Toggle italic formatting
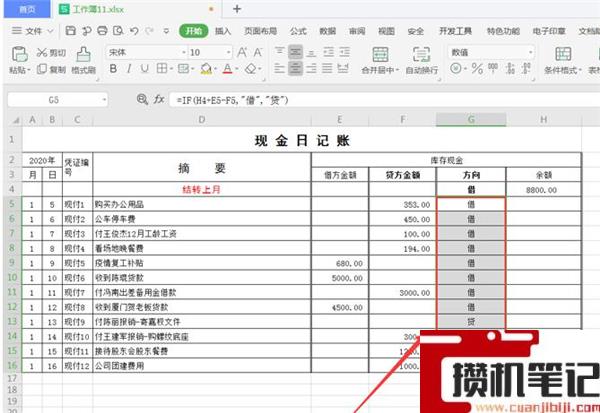The width and height of the screenshot is (600, 413). (129, 69)
